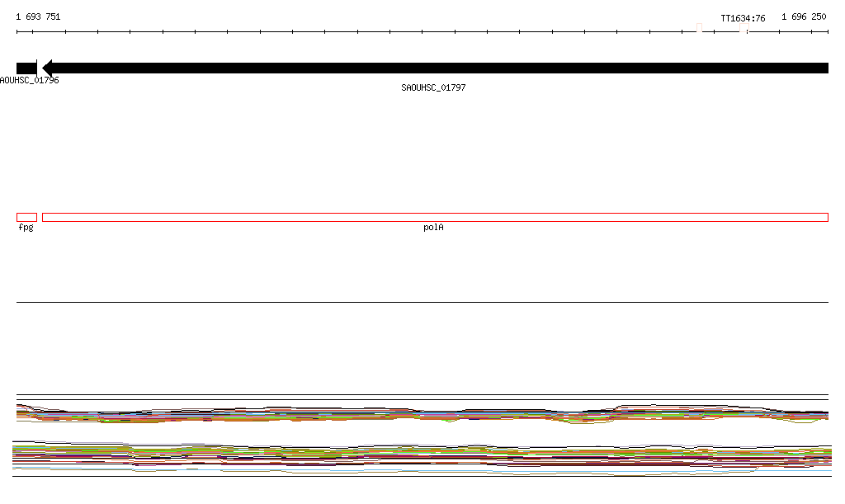Click the SAOUHSC_01797 gene arrow
Screen dimensions: 845x504
pos(435,68)
